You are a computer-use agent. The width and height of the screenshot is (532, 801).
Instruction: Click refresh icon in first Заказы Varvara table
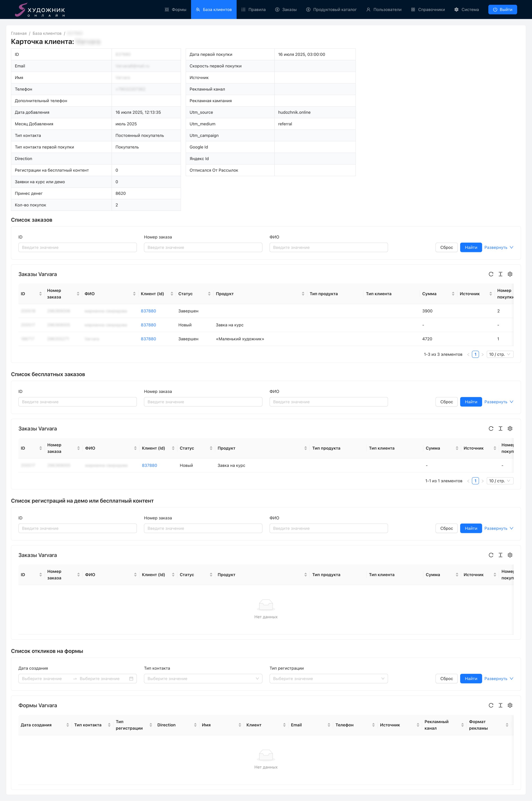491,274
